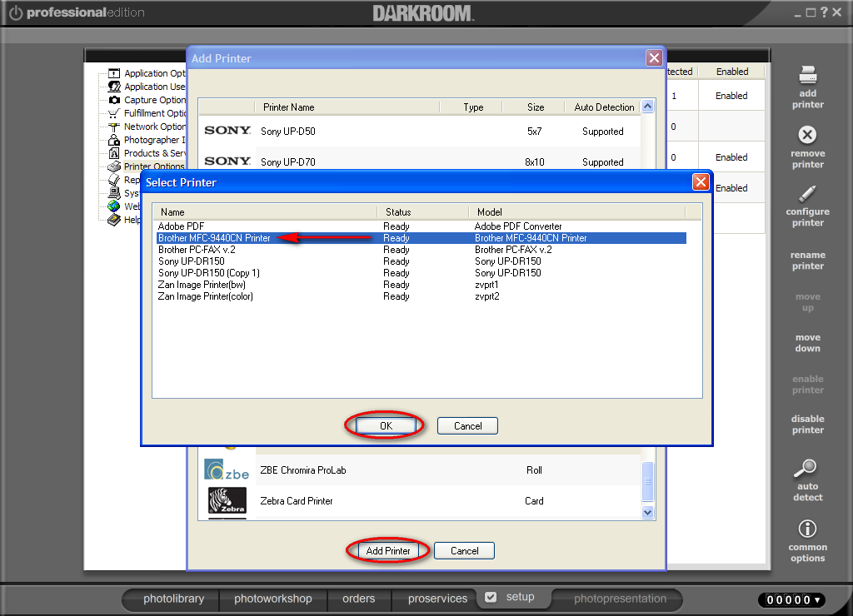The height and width of the screenshot is (616, 853).
Task: Click the Type column header in Add Printer
Action: [x=471, y=107]
